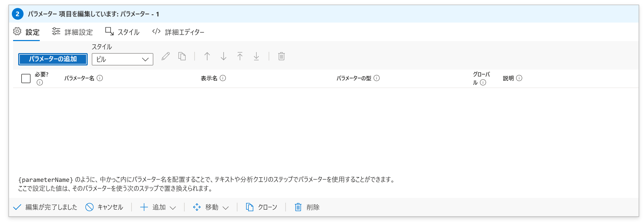Switch to the スタイル tab
644x224 pixels.
[x=122, y=32]
